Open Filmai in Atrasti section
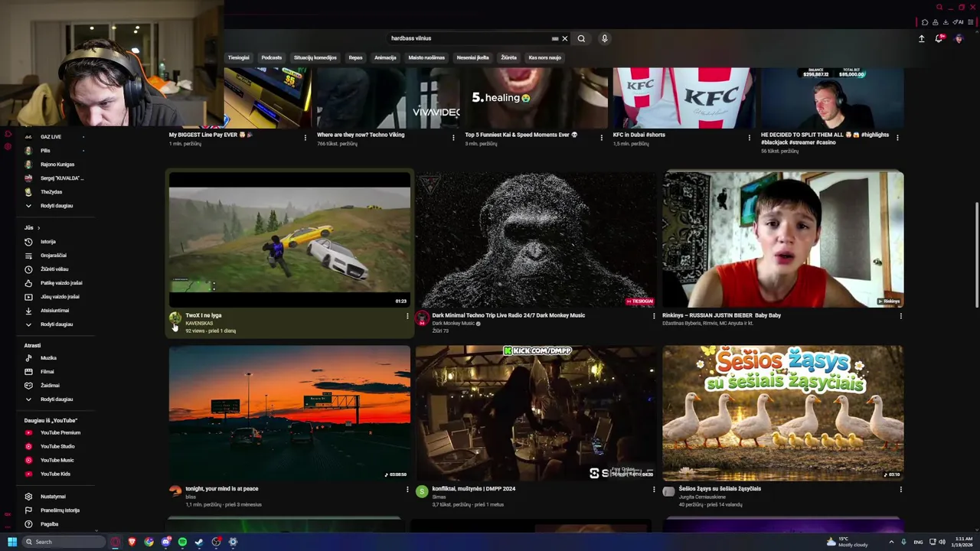Viewport: 980px width, 551px height. pyautogui.click(x=47, y=372)
